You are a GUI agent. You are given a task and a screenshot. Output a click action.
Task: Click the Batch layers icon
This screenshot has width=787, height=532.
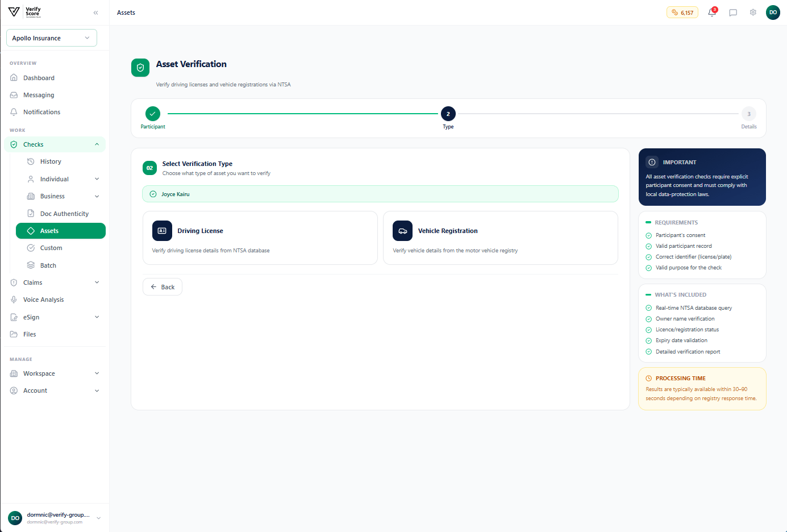(31, 265)
